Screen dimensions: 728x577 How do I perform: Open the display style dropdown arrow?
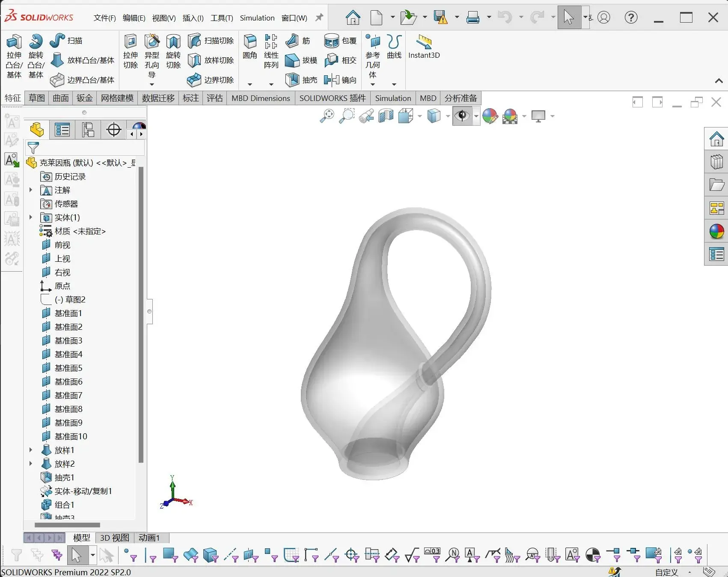[x=448, y=116]
